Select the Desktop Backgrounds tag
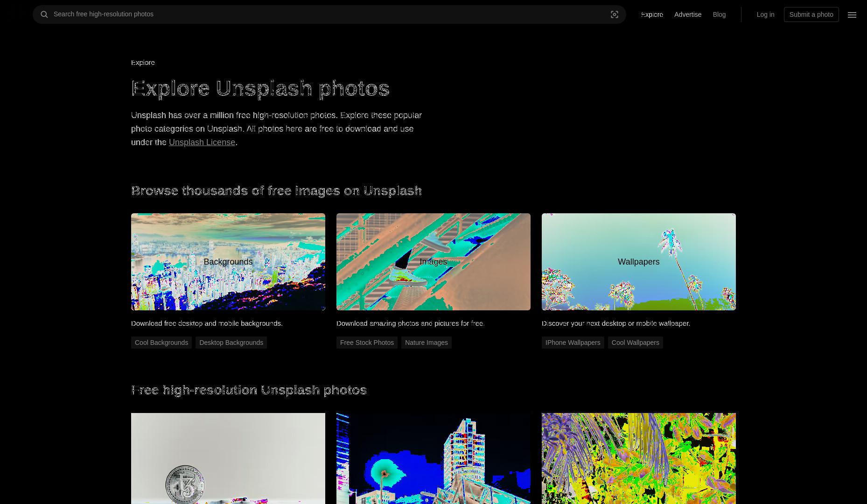 pyautogui.click(x=231, y=343)
